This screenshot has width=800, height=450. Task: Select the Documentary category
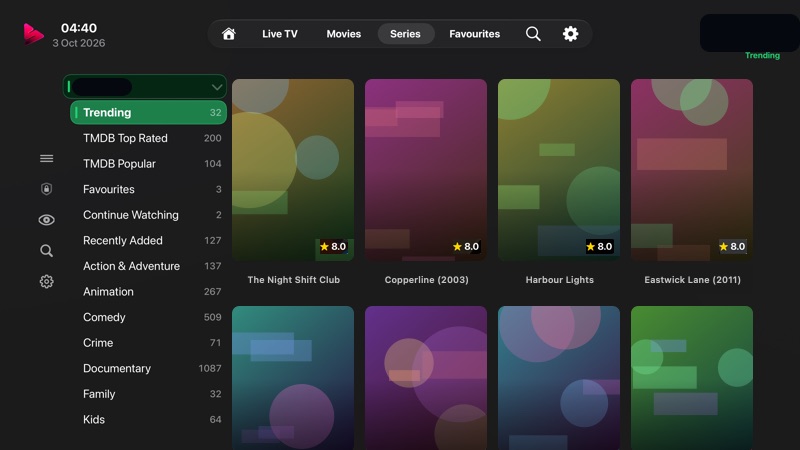coord(148,368)
